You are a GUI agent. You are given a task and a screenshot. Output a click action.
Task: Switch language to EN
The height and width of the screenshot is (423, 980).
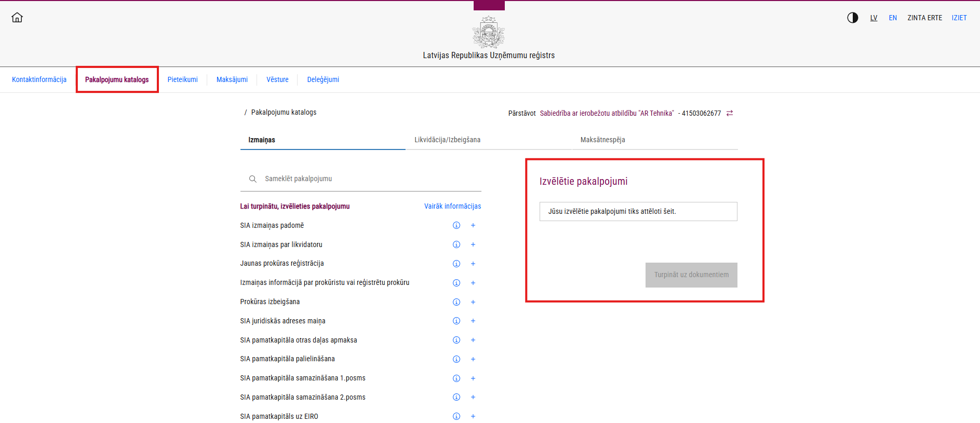click(x=893, y=18)
